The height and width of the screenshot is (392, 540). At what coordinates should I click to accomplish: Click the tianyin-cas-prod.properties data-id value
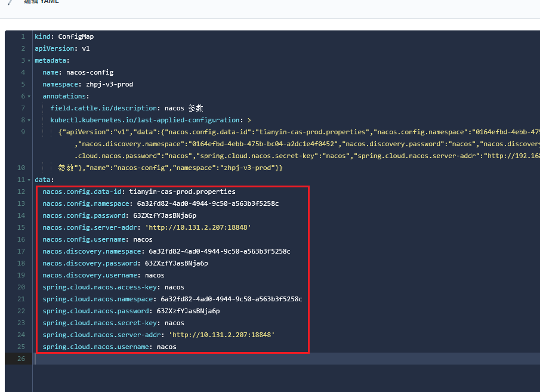coord(182,192)
